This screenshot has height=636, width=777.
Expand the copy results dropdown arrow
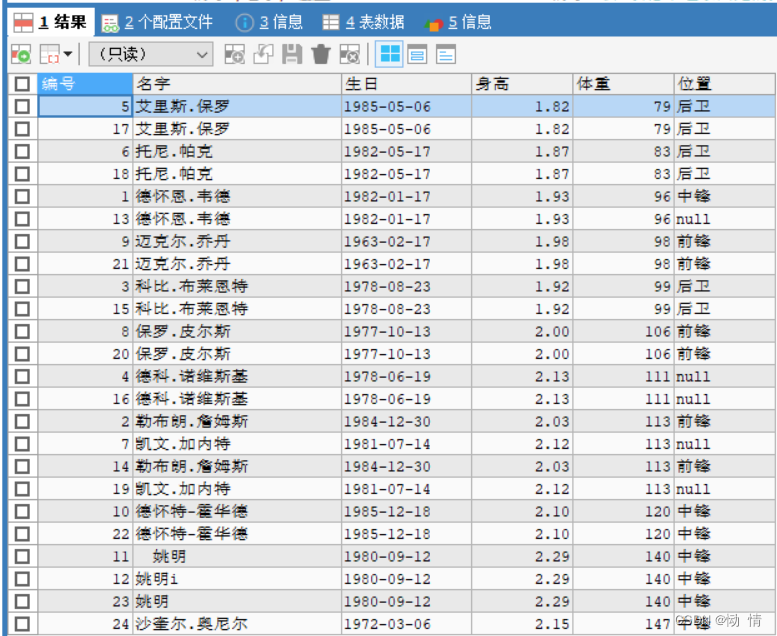(x=67, y=54)
